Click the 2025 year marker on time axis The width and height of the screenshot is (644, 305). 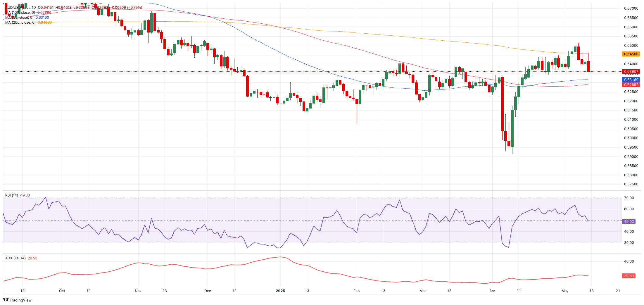280,291
